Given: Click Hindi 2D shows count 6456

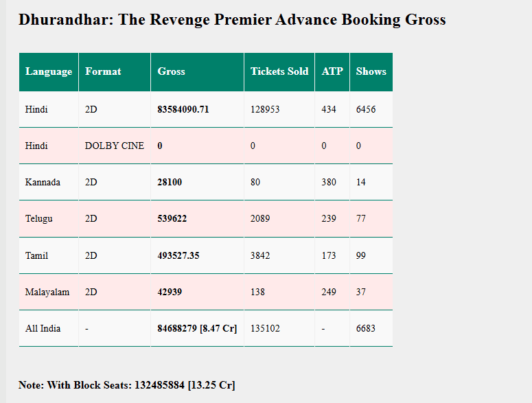Looking at the screenshot, I should point(366,109).
